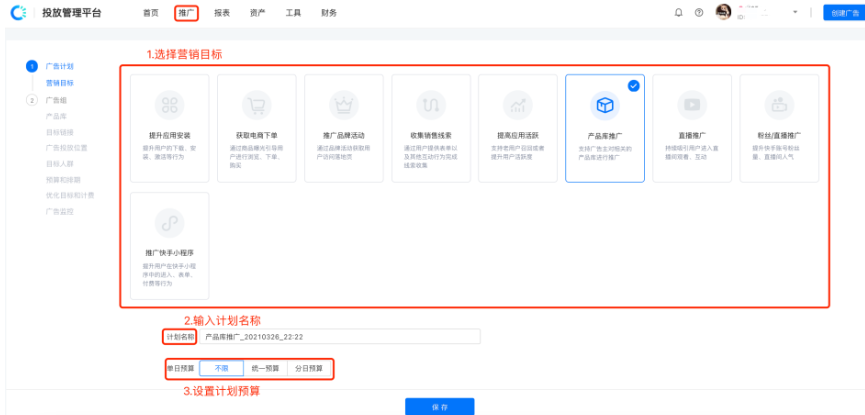Screen dimensions: 865x415
Task: Click the 直播推广 play icon
Action: click(692, 105)
